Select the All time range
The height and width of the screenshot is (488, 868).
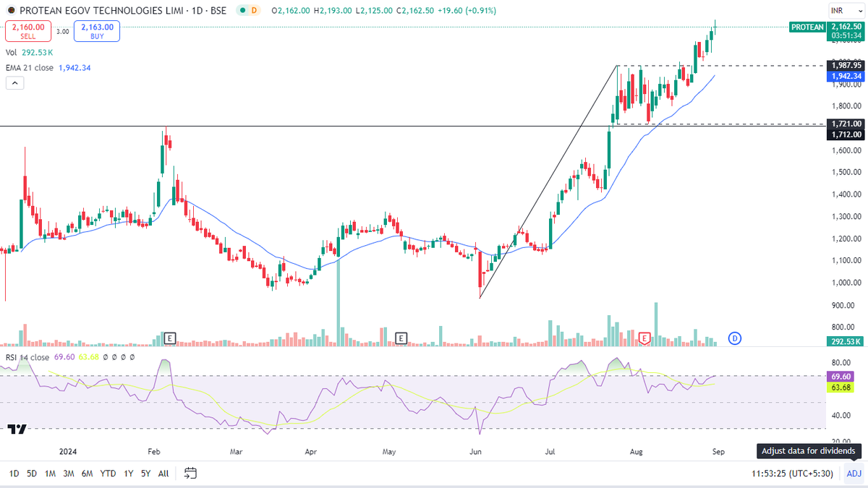(x=163, y=474)
